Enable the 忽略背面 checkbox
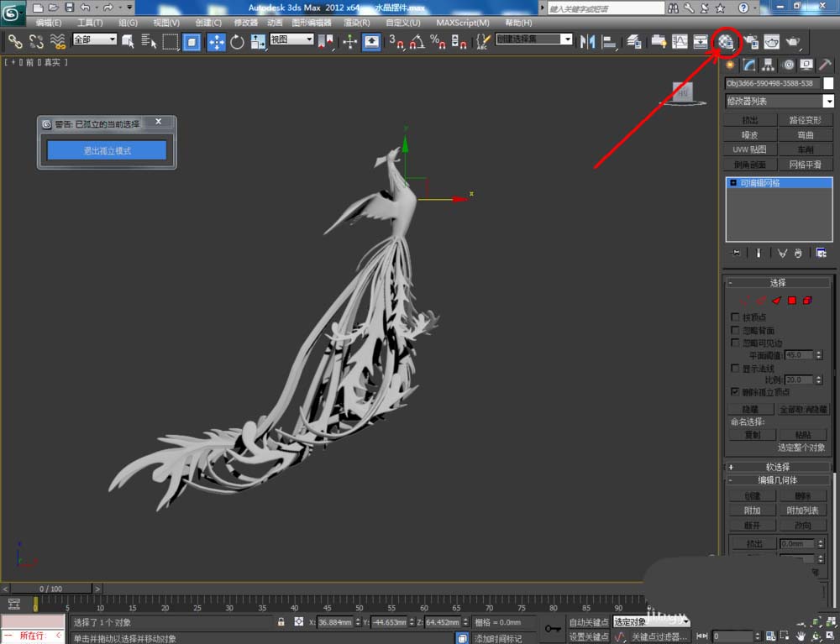 (x=735, y=330)
